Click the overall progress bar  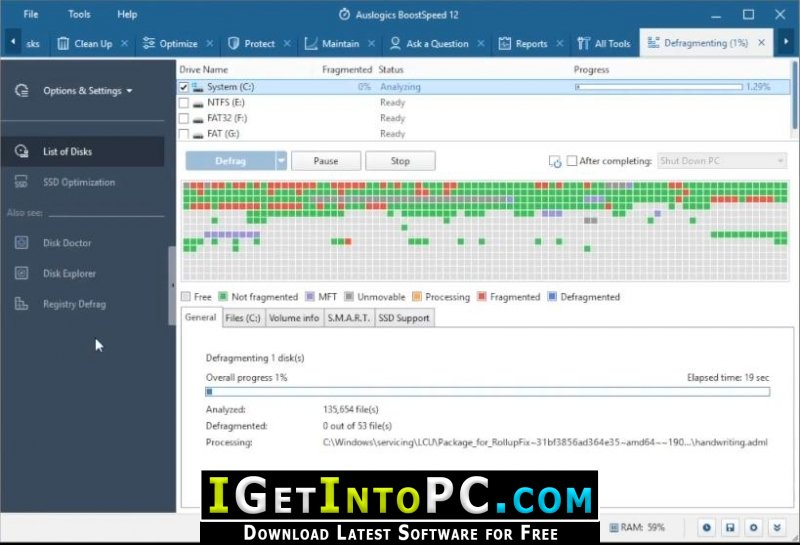[488, 392]
